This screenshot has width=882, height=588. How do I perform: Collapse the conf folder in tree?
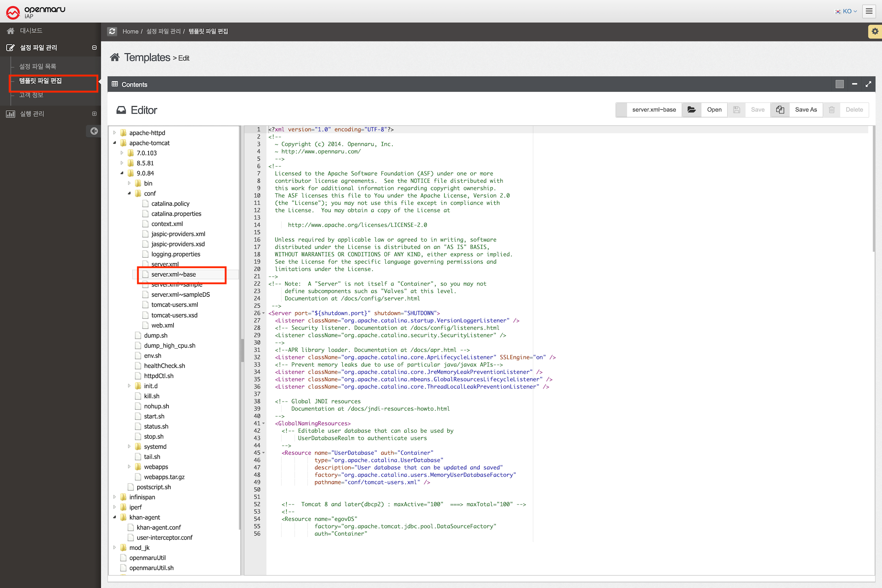[130, 193]
